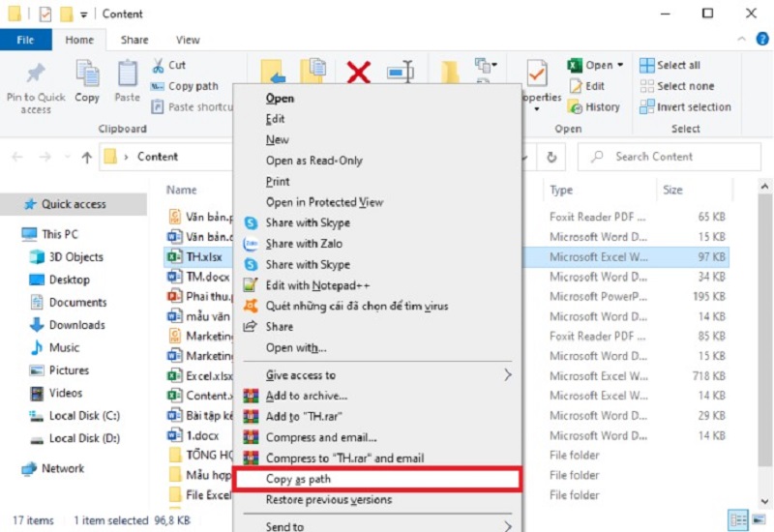Click the Copy ribbon button

point(87,81)
